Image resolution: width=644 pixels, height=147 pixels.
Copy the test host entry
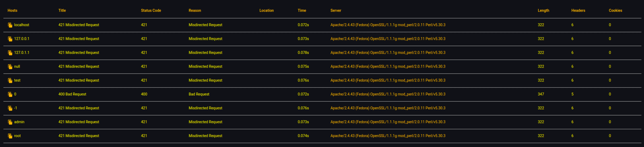[10, 80]
